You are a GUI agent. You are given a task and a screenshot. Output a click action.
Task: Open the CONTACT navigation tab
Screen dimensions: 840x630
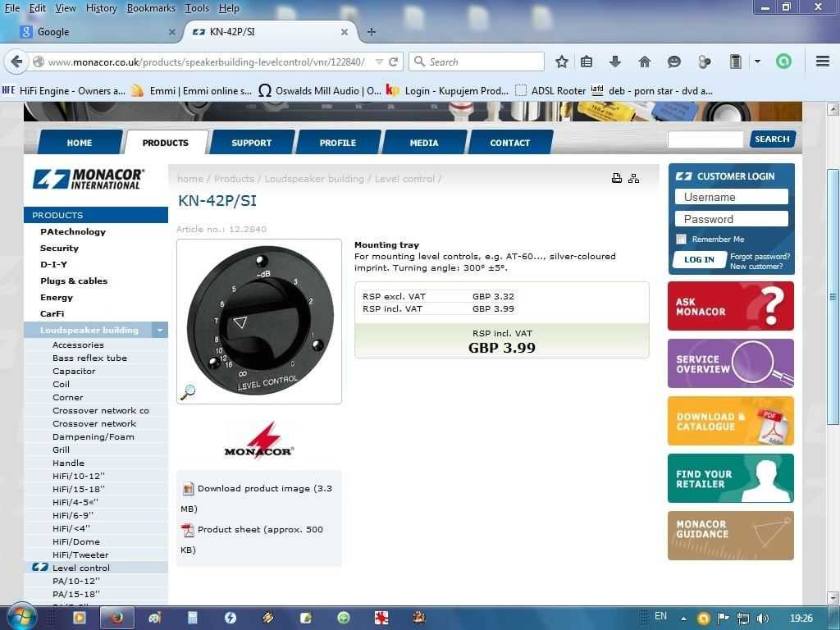[x=510, y=143]
